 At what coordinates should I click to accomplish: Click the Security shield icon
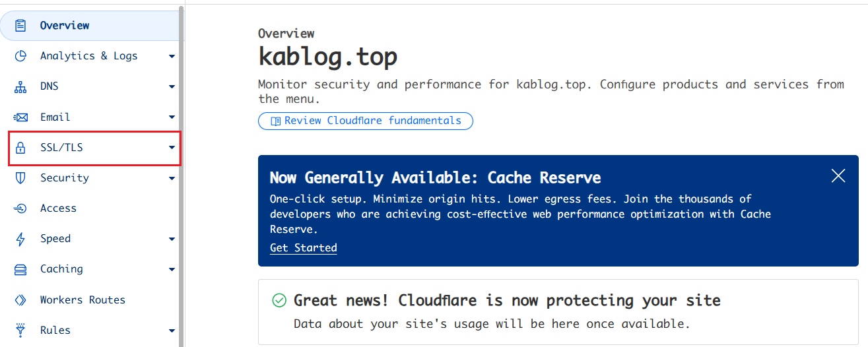click(20, 178)
